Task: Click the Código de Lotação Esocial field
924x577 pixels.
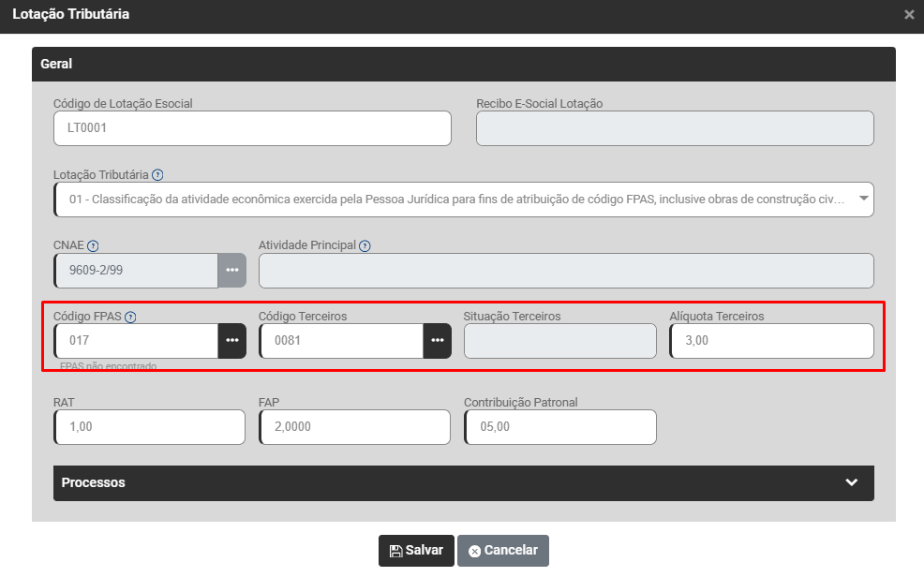Action: [x=252, y=128]
